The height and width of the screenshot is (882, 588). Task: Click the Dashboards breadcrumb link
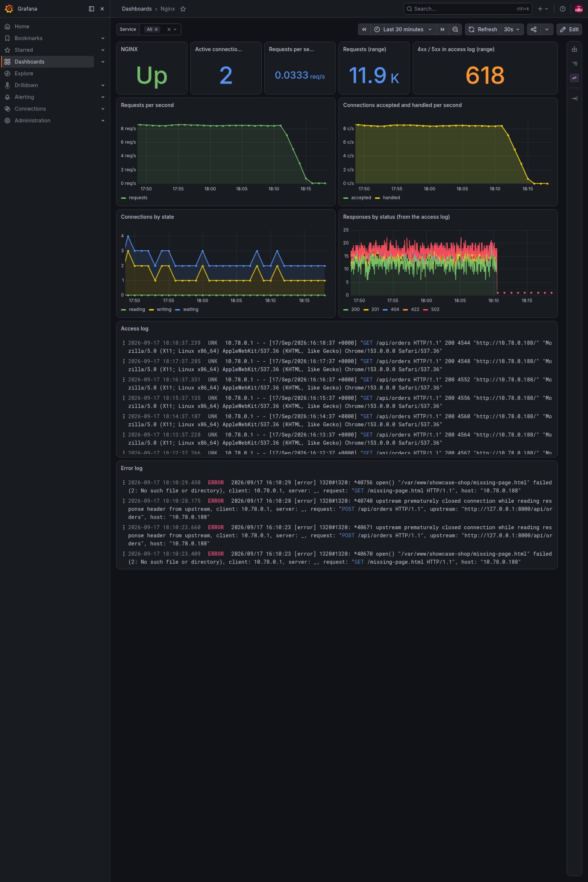click(136, 9)
